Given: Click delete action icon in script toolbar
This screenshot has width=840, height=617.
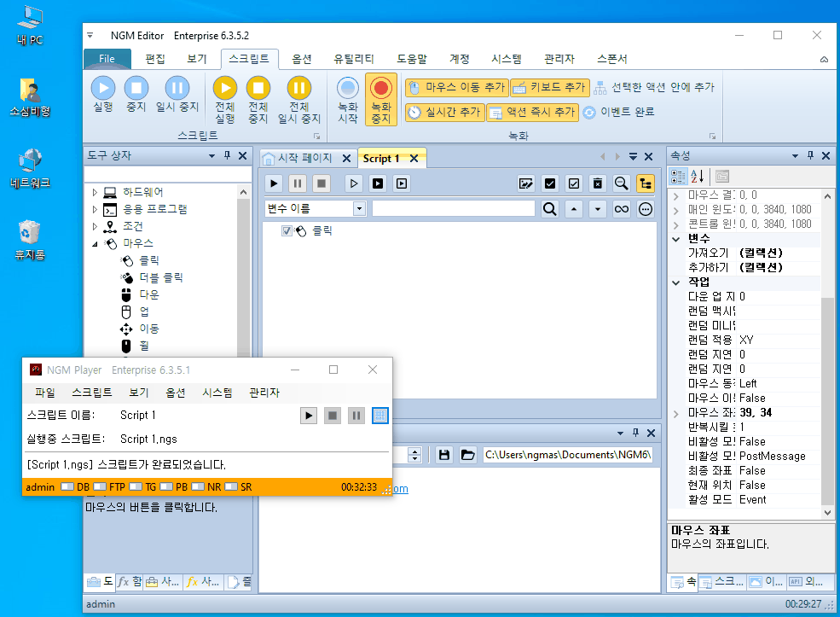Looking at the screenshot, I should coord(597,183).
